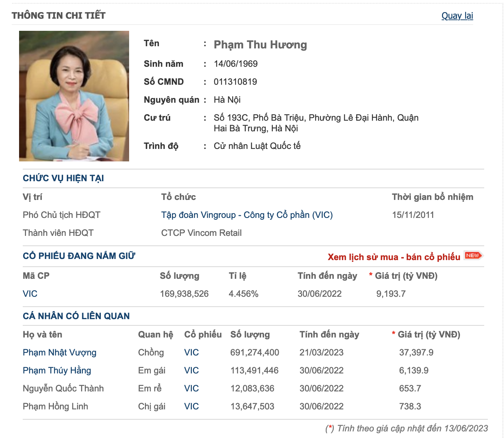Click the CỔ PHIẾU ĐANG NẮM GIỮ heading
This screenshot has width=504, height=438.
pyautogui.click(x=79, y=256)
